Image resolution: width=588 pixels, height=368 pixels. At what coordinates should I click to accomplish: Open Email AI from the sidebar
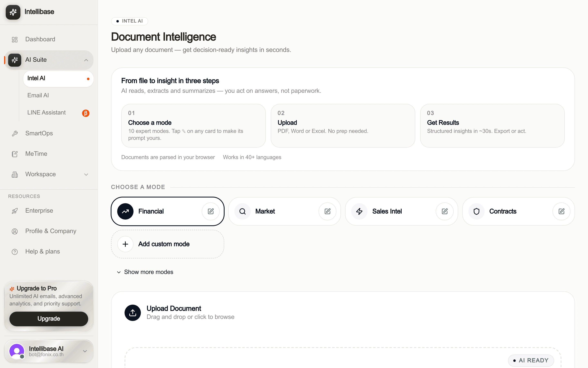[x=58, y=96]
